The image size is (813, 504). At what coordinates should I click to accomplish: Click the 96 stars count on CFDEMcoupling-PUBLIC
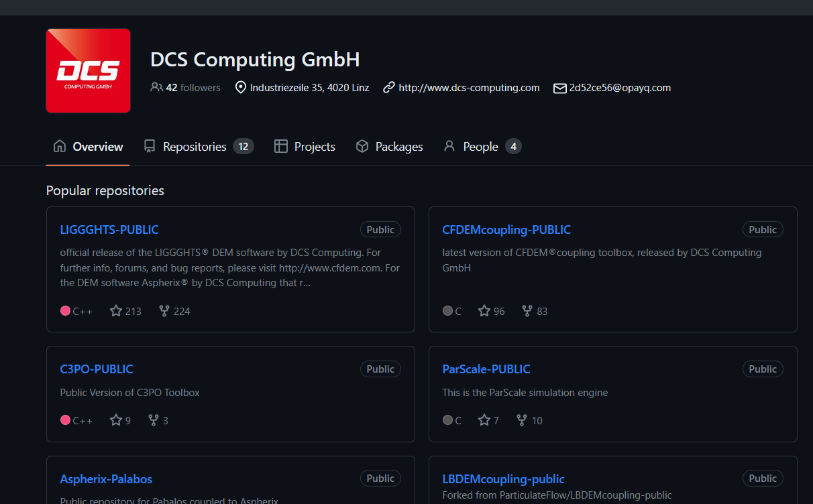pyautogui.click(x=499, y=311)
